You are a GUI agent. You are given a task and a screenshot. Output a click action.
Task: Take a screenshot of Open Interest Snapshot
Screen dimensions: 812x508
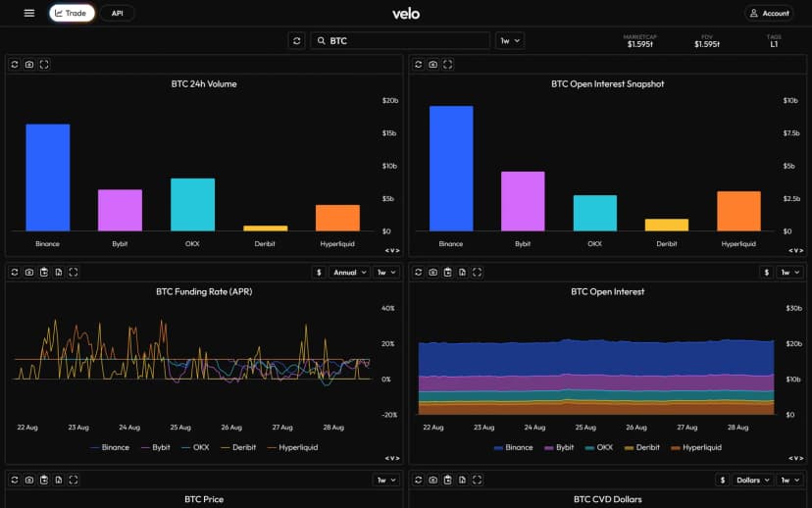coord(432,64)
